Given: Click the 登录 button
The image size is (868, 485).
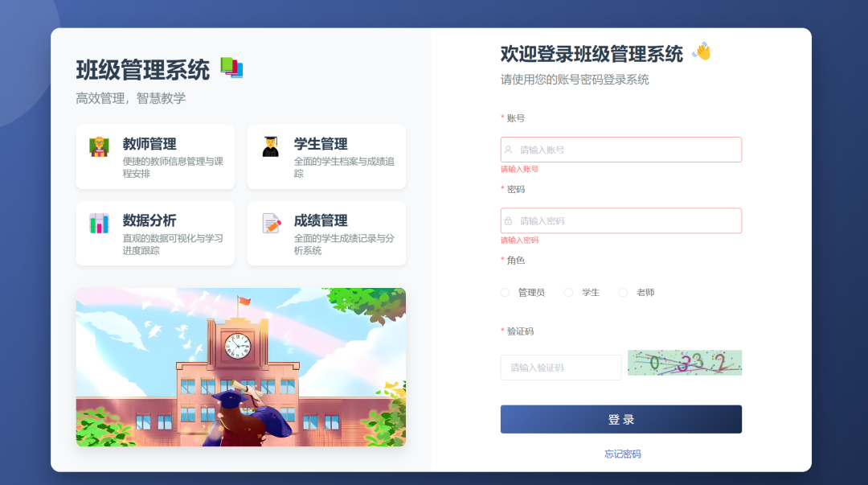Looking at the screenshot, I should click(x=621, y=419).
